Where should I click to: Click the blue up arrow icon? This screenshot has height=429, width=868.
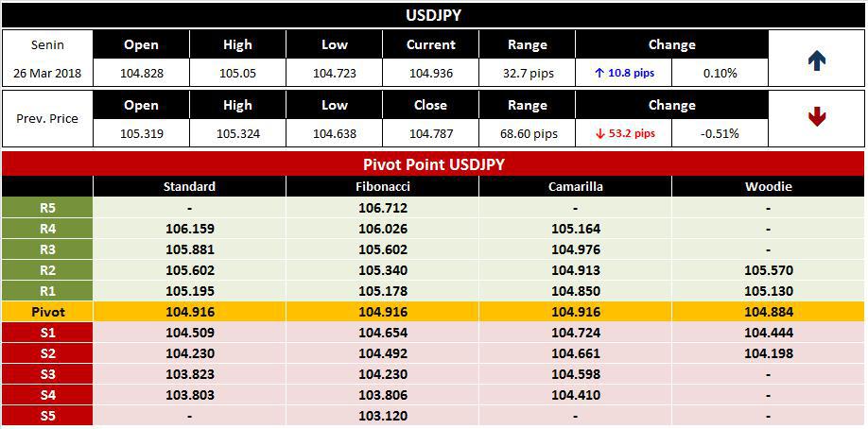point(817,60)
